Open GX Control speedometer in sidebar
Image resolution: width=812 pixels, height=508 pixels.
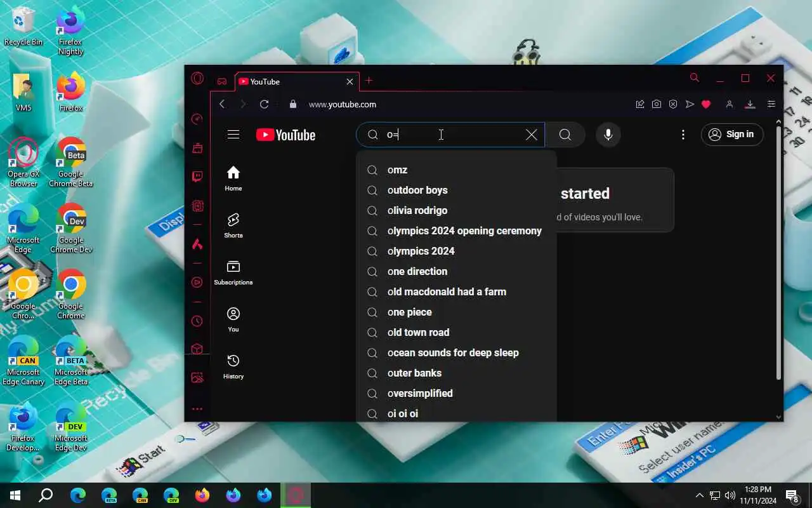tap(197, 119)
